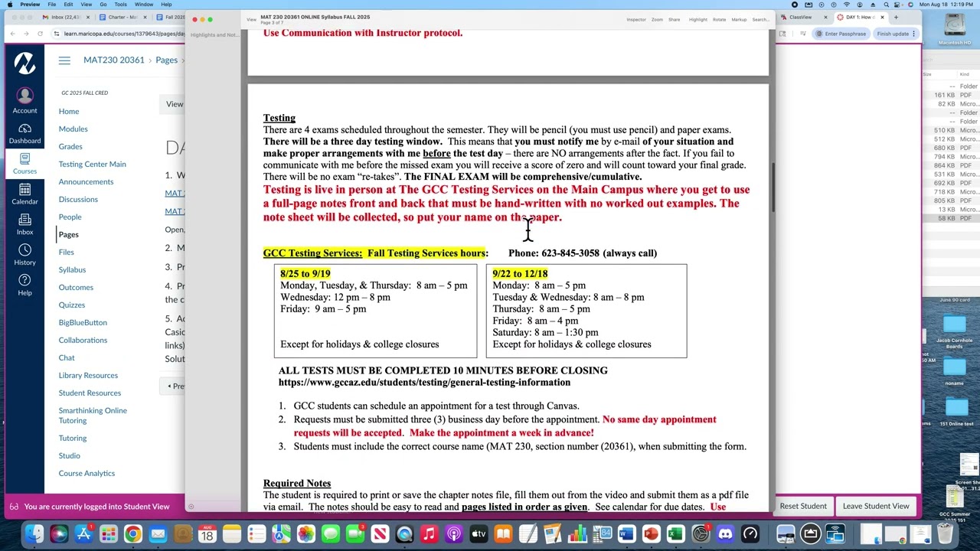
Task: Open the Go menu in menu bar
Action: point(103,5)
